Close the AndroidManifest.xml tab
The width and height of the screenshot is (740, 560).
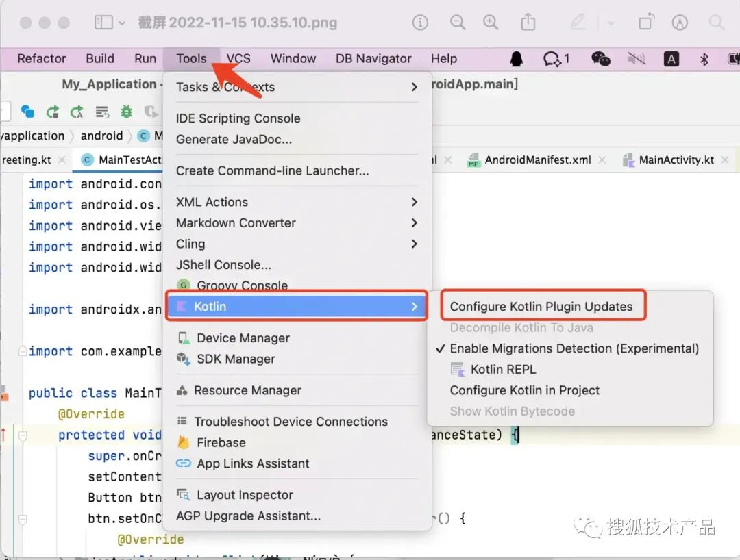[602, 160]
